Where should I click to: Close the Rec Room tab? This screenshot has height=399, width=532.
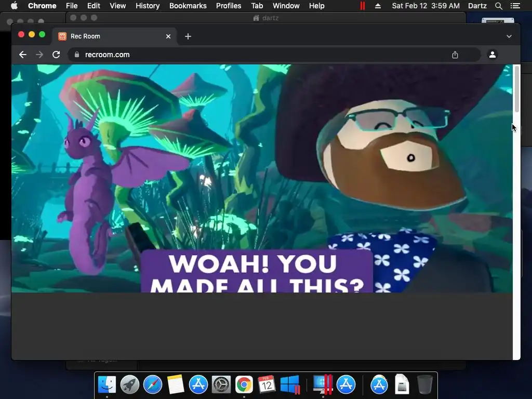point(168,36)
